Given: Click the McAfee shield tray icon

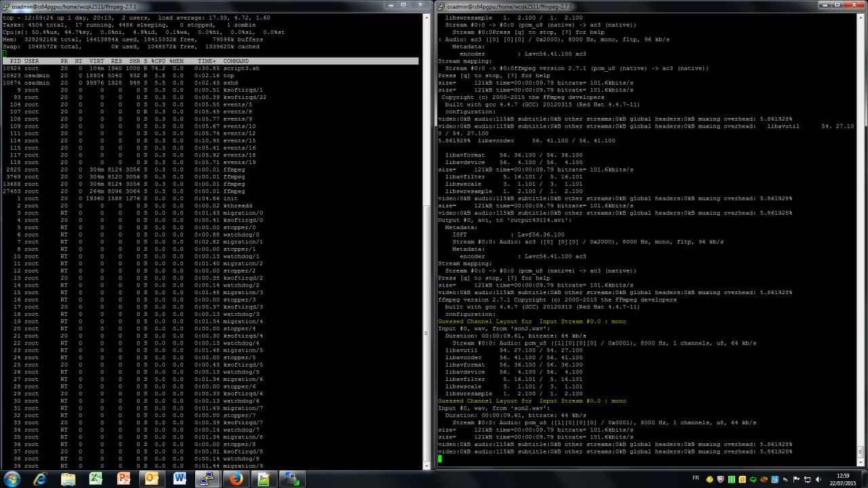Looking at the screenshot, I should coord(721,479).
